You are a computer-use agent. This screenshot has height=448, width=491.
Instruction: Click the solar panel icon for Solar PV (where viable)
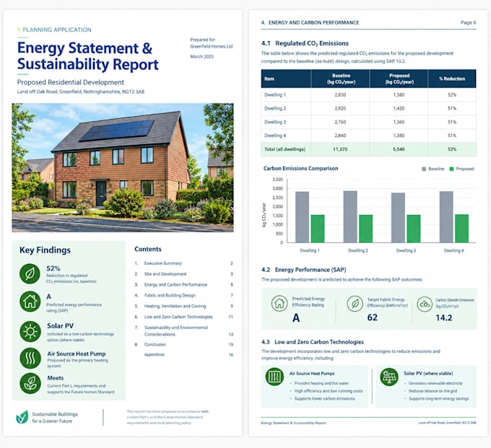click(x=389, y=377)
